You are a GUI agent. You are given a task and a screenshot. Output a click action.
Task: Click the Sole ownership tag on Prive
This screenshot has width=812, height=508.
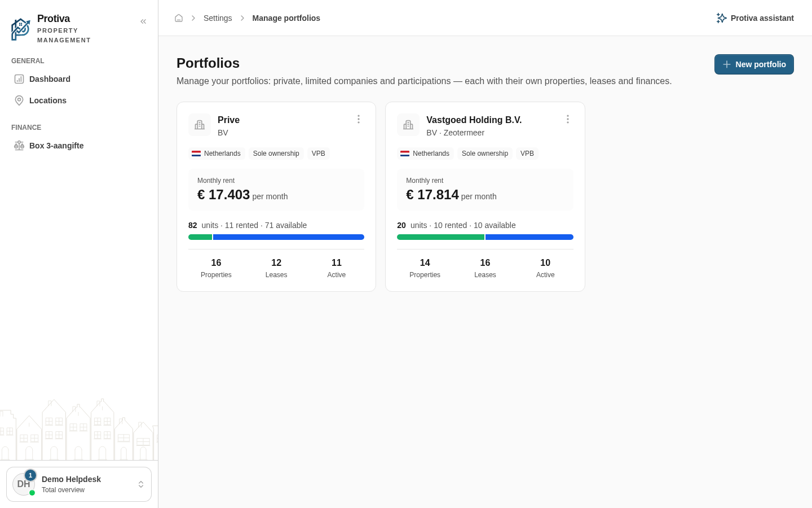coord(276,154)
